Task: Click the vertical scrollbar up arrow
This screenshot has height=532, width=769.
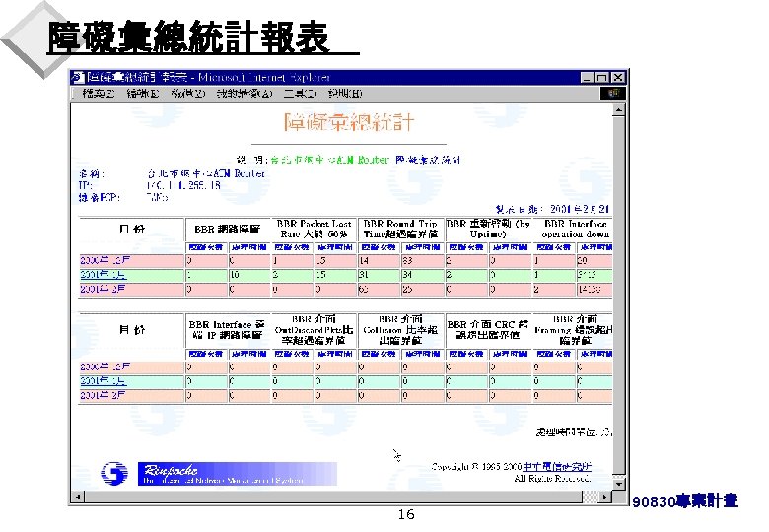Action: [x=618, y=110]
